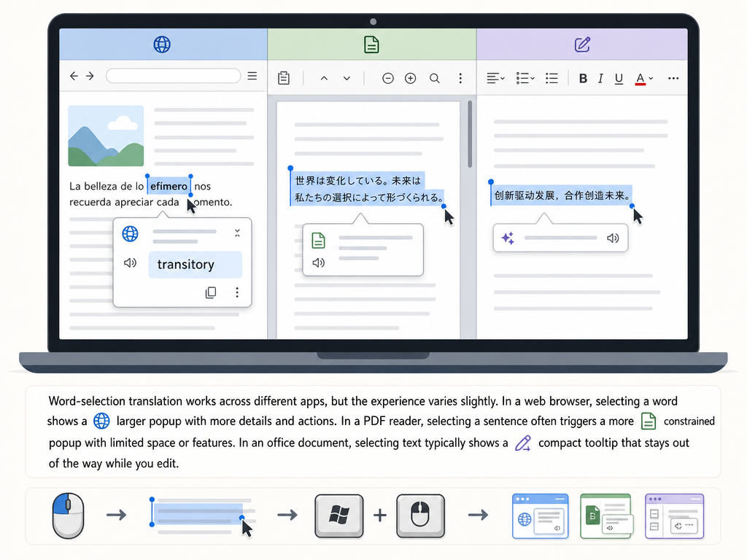747x560 pixels.
Task: Click the PDF zoom in plus icon
Action: tap(410, 78)
